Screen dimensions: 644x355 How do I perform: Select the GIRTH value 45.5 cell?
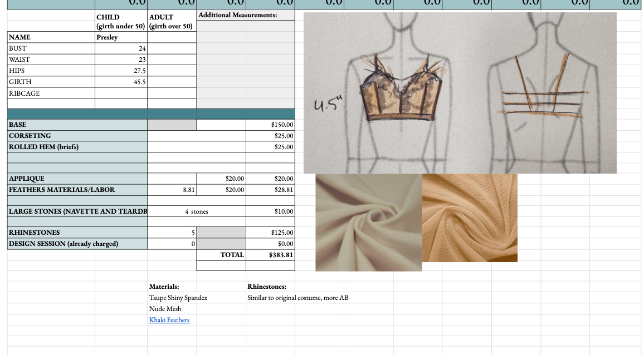121,82
